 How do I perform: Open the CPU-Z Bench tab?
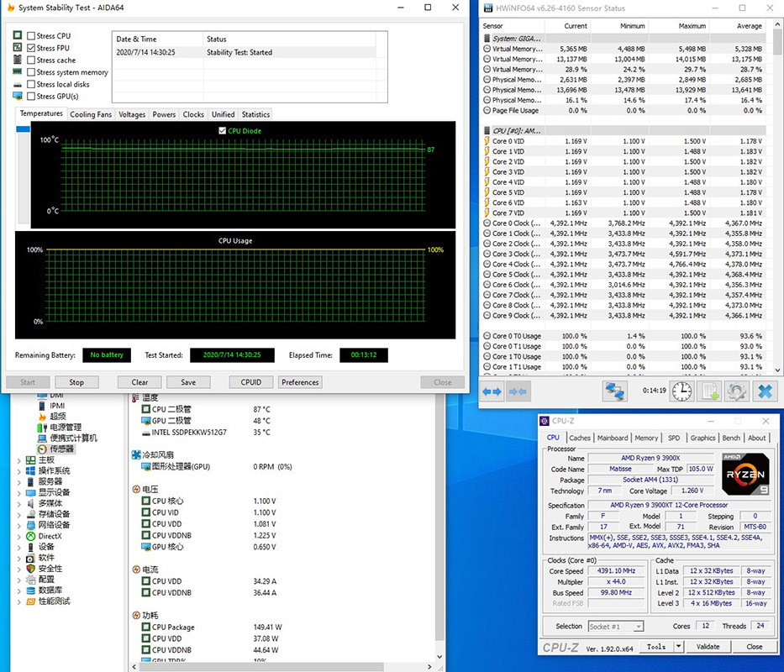731,438
